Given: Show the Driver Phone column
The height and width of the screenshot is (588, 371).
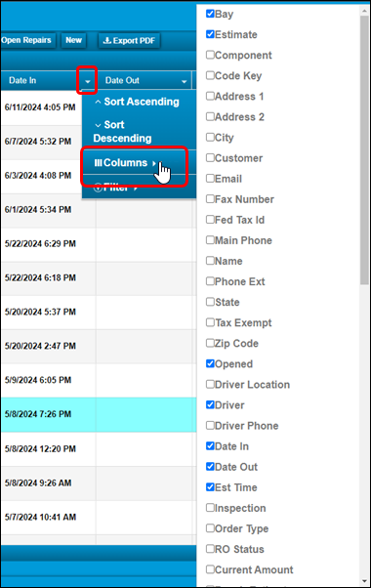Looking at the screenshot, I should coord(210,426).
